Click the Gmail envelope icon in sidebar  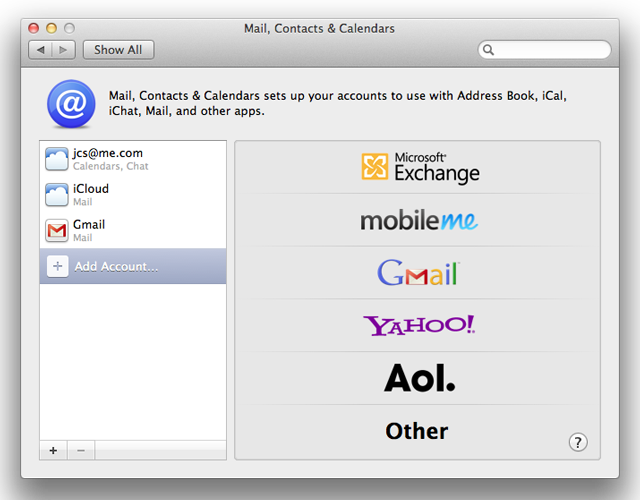[56, 231]
